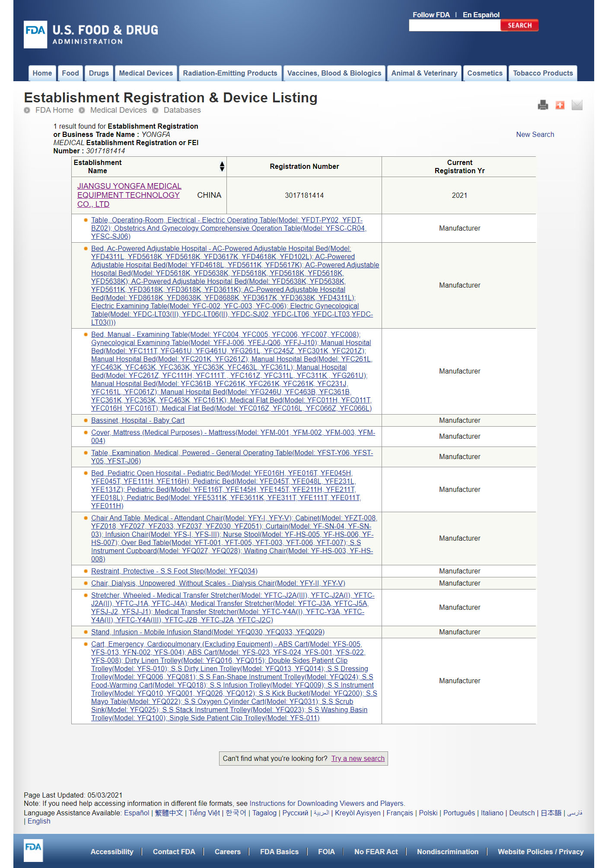Open the Home tab
Viewport: 608px width, 868px height.
[x=42, y=73]
